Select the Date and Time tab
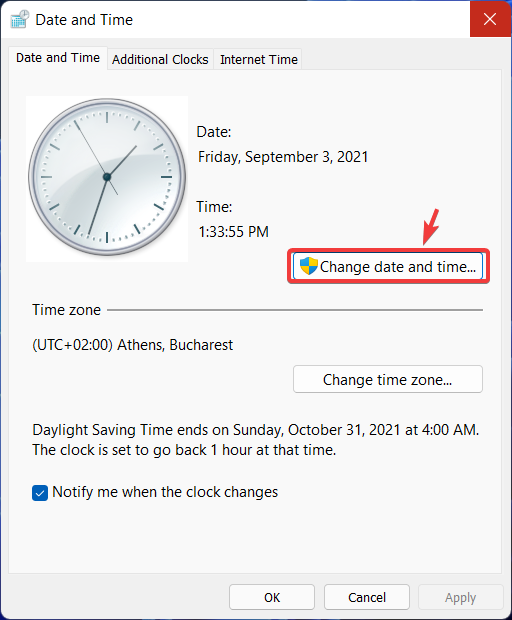This screenshot has width=512, height=620. point(58,58)
